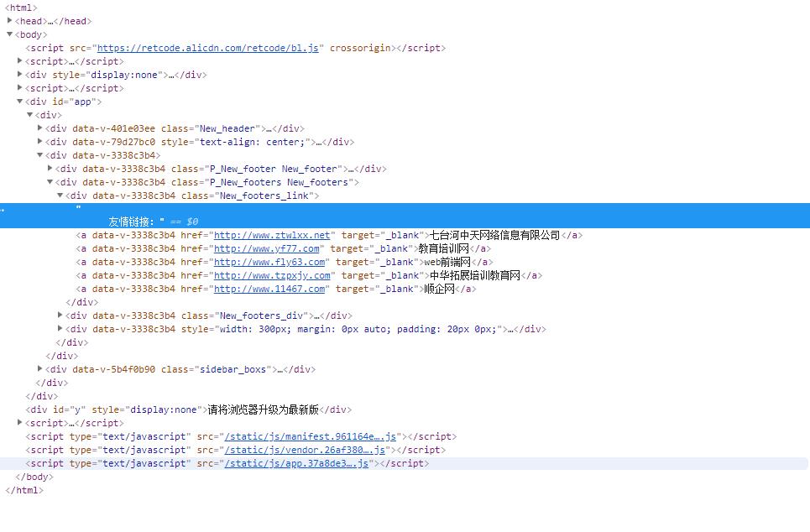Expand the P_New_footer New_footer div
The height and width of the screenshot is (532, 810).
(50, 169)
